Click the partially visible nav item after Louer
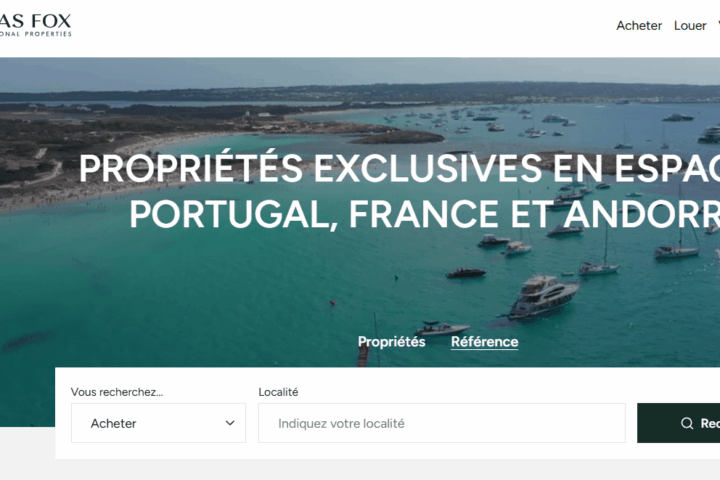Image resolution: width=720 pixels, height=480 pixels. tap(718, 26)
